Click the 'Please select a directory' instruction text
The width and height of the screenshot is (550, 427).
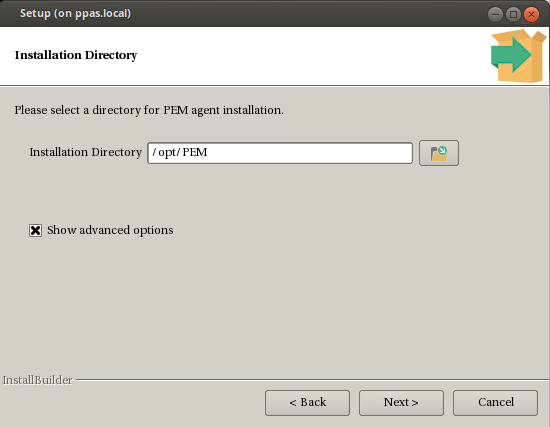click(x=149, y=110)
